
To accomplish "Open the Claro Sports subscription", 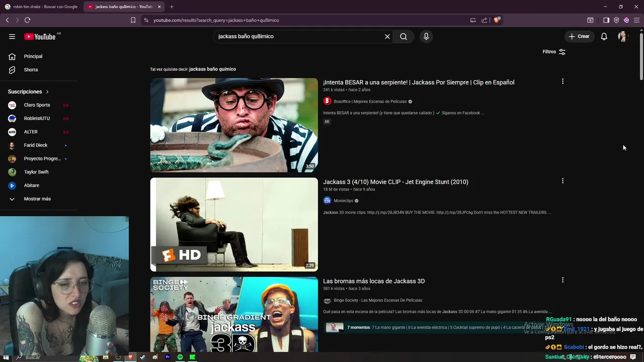I will (x=38, y=105).
